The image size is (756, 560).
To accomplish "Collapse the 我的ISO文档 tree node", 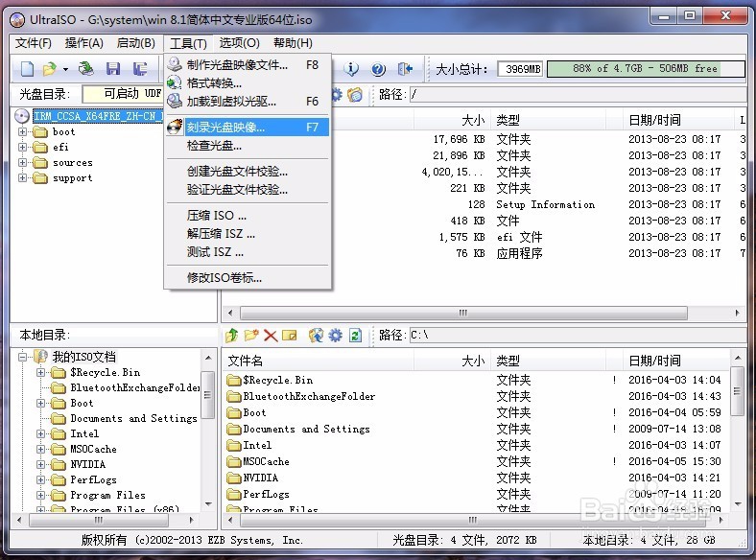I will coord(23,357).
